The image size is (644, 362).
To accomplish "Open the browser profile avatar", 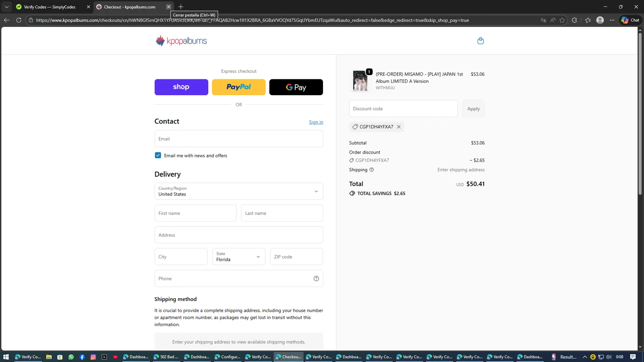I will tap(600, 20).
